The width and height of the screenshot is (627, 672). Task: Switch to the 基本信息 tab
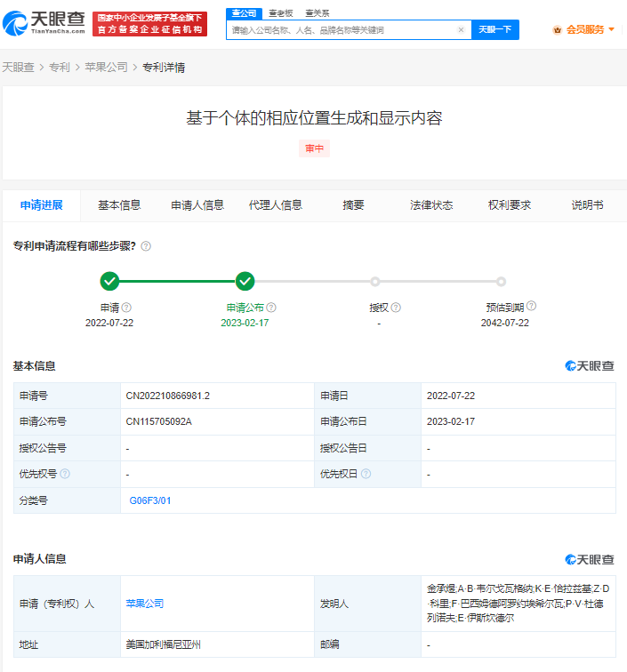coord(119,205)
